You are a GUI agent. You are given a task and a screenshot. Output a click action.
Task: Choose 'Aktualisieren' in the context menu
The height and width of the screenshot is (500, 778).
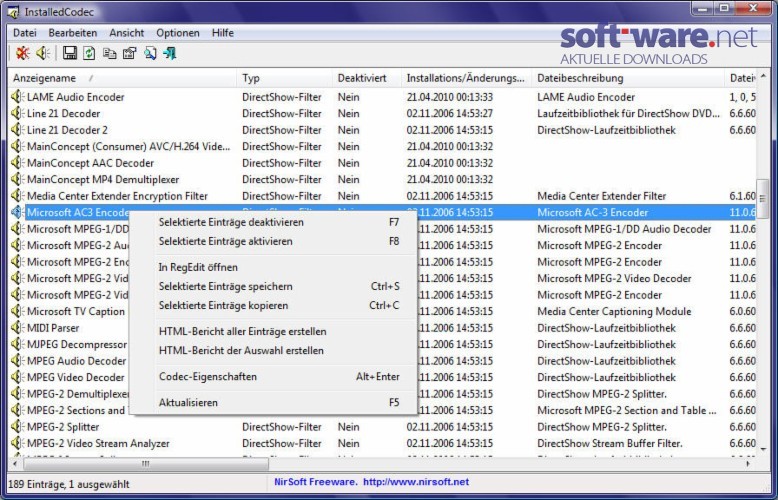273,402
